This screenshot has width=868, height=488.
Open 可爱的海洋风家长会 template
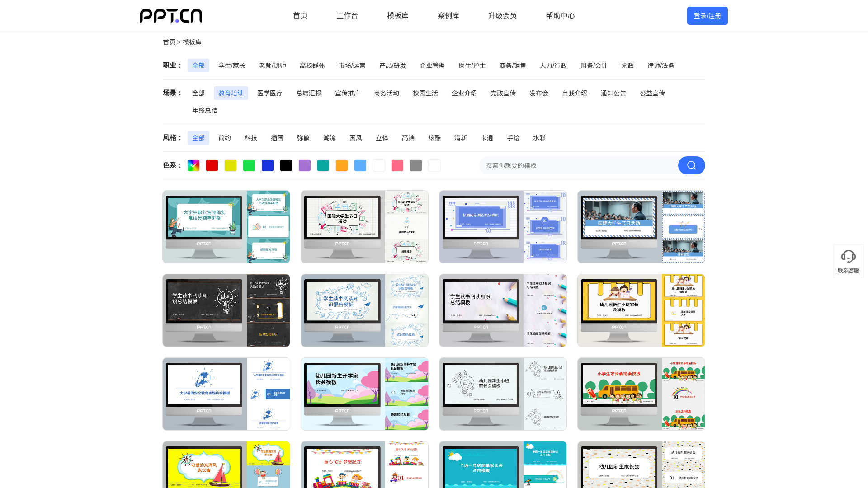tap(226, 465)
